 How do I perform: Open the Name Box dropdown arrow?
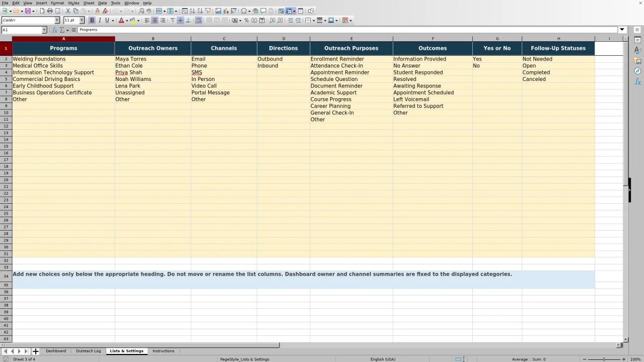(44, 30)
